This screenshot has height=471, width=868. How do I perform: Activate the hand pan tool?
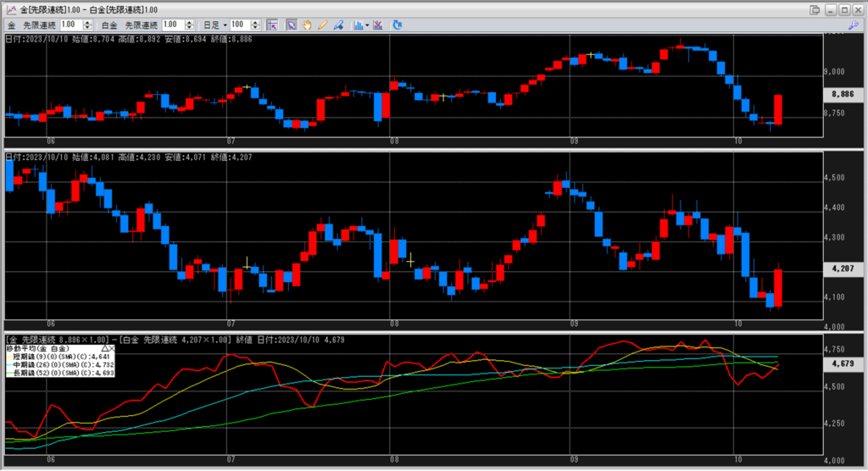coord(307,25)
